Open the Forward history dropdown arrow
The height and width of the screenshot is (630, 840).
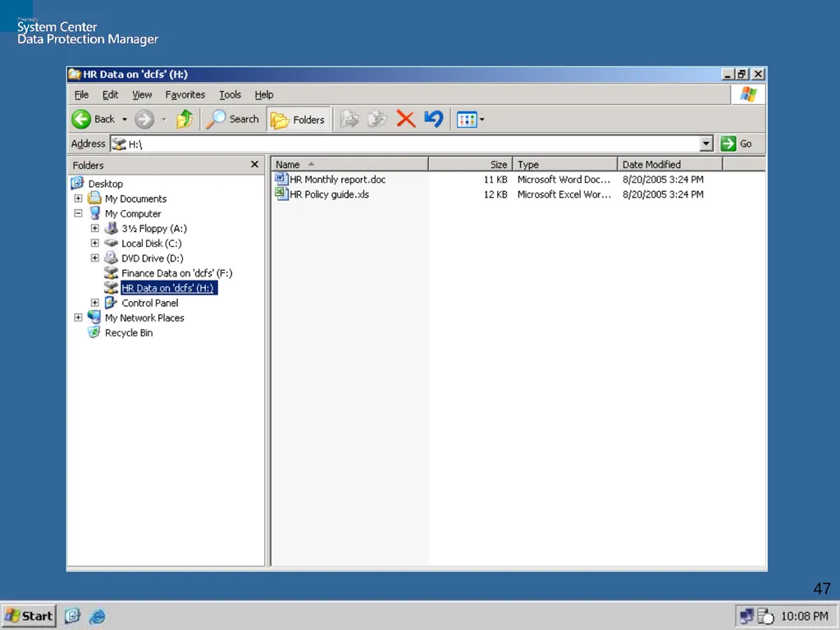[x=164, y=120]
